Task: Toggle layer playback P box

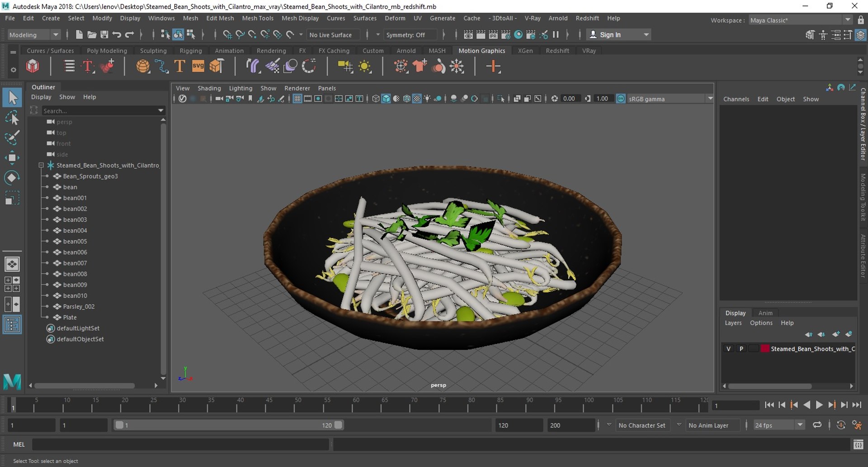Action: 741,349
